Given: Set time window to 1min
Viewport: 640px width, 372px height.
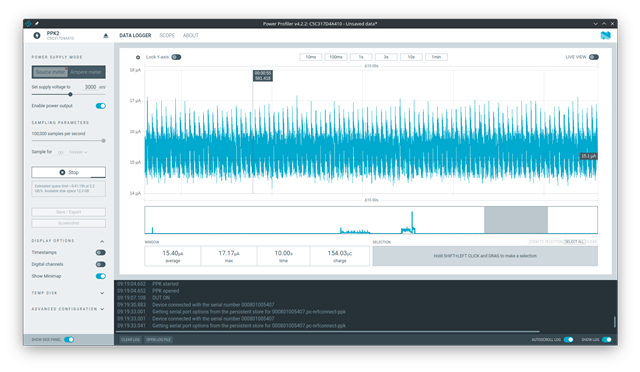Looking at the screenshot, I should (436, 57).
